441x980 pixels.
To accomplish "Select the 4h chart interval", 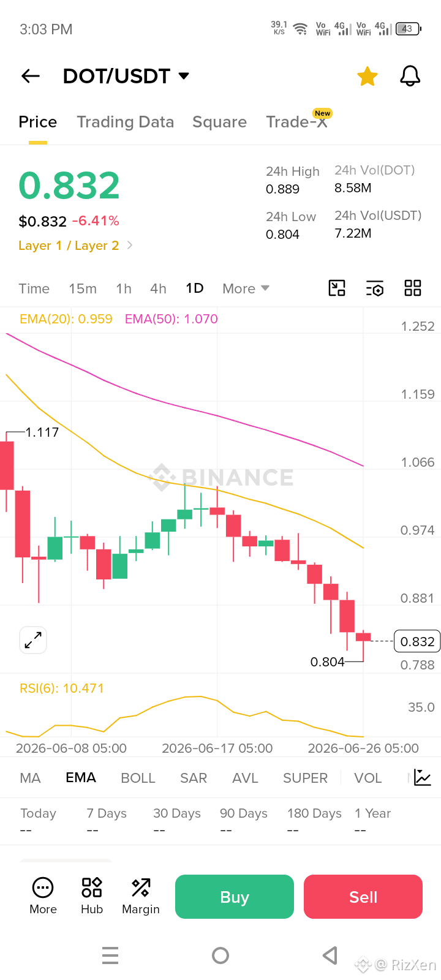I will coord(158,288).
